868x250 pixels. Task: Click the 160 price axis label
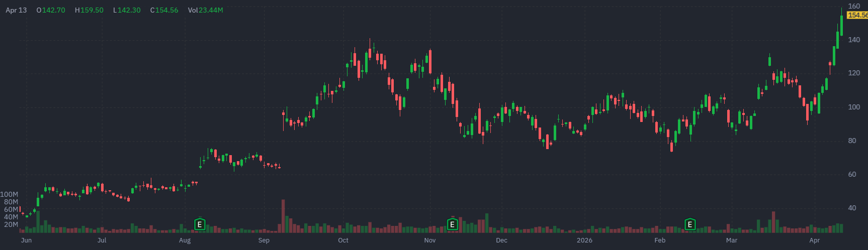pyautogui.click(x=854, y=7)
